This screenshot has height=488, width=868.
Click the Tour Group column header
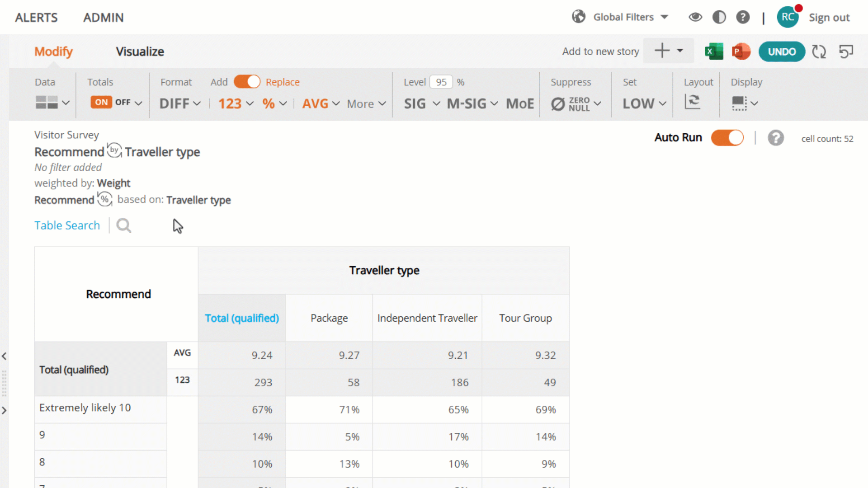[x=525, y=318]
